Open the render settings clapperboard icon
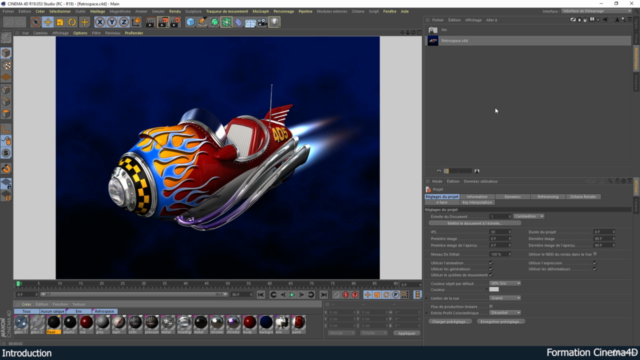640x360 pixels. (x=175, y=22)
